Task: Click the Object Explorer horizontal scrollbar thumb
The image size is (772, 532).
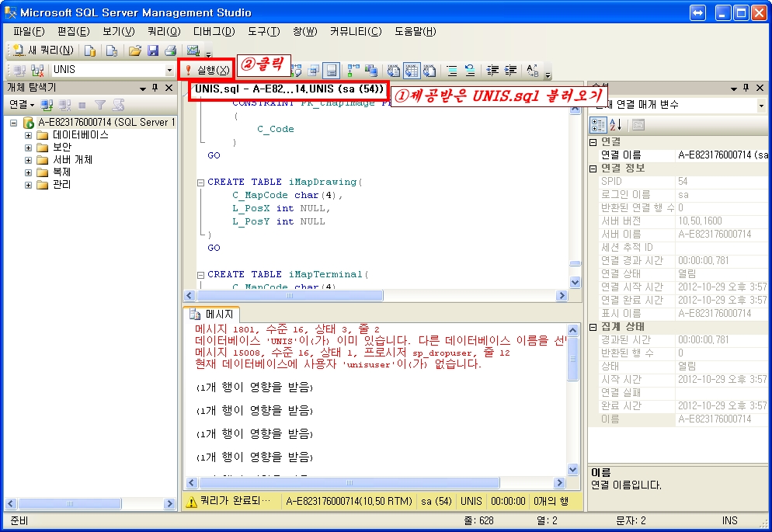Action: click(x=70, y=503)
